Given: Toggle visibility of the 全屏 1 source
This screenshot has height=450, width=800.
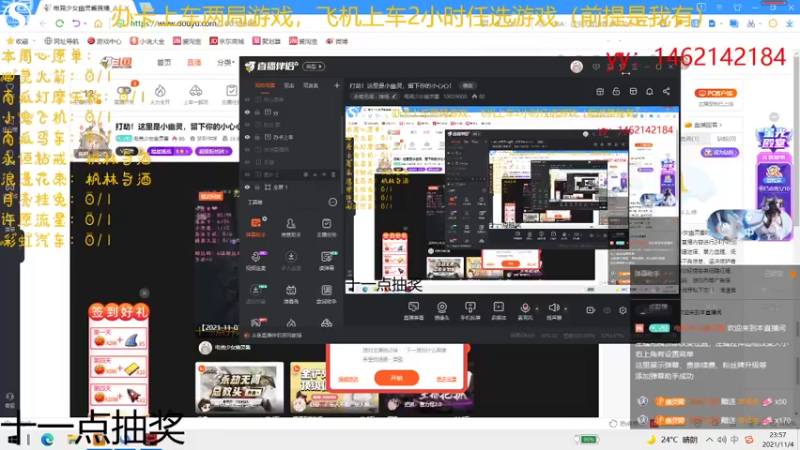Looking at the screenshot, I should [247, 187].
